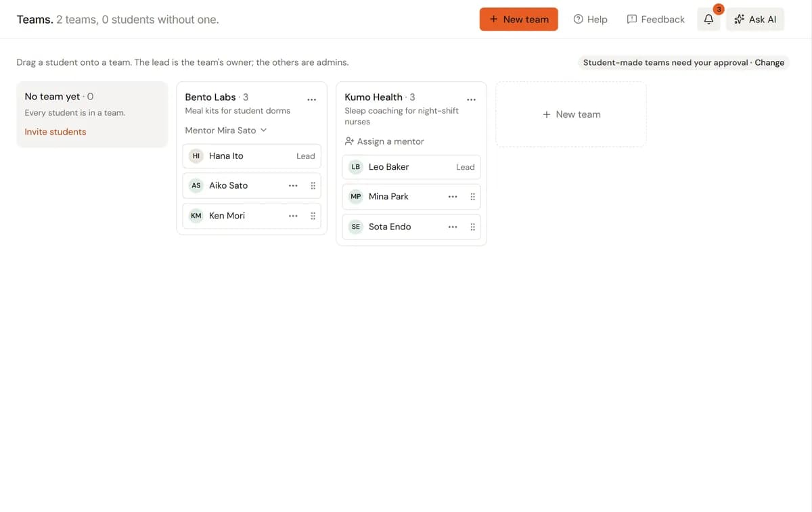Image resolution: width=812 pixels, height=512 pixels.
Task: Change student-made teams approval setting
Action: tap(769, 63)
